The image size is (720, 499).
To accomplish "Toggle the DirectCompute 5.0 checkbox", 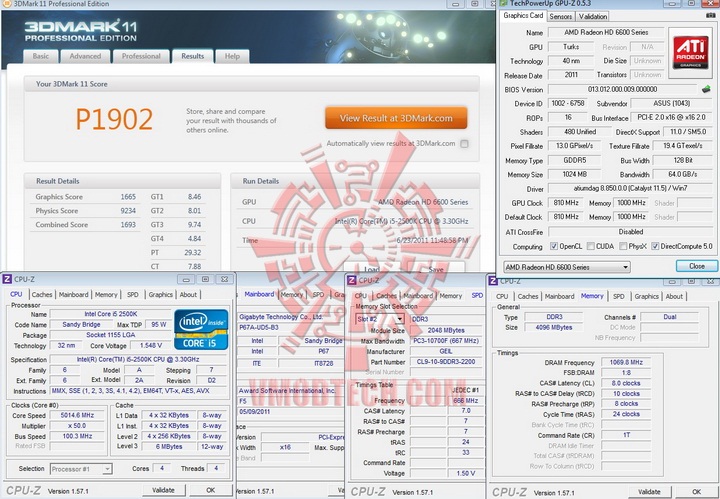I will click(655, 247).
